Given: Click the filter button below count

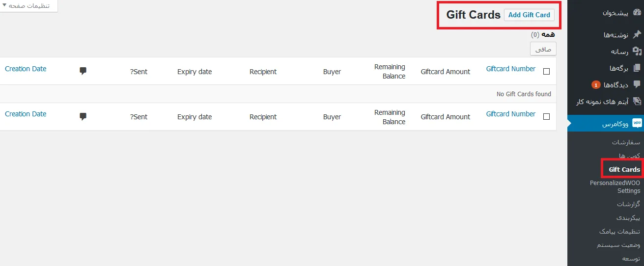Looking at the screenshot, I should [x=543, y=49].
